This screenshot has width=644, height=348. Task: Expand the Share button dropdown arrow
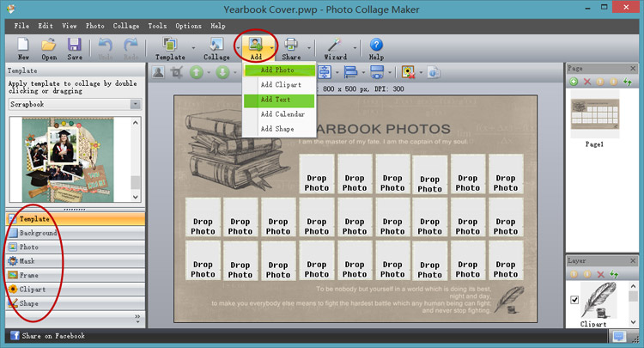(309, 48)
